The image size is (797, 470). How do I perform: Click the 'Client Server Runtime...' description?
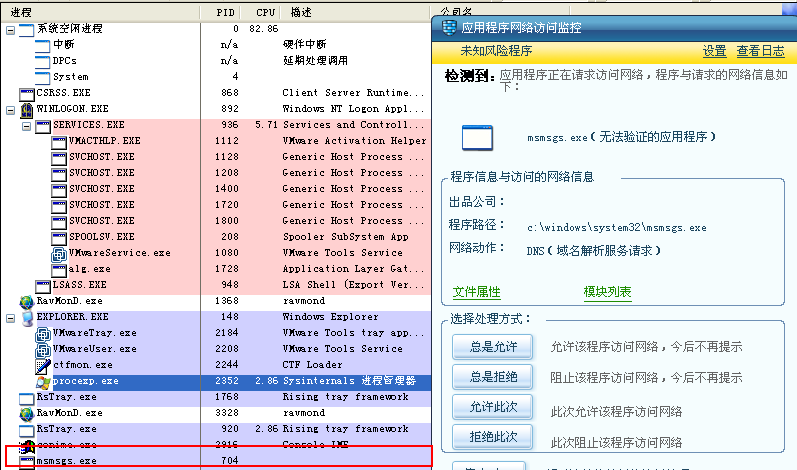(353, 92)
